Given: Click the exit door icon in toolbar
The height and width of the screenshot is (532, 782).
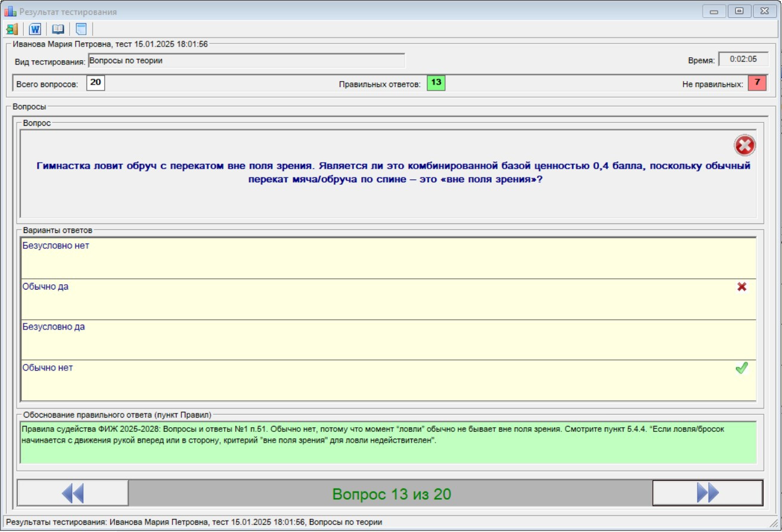Looking at the screenshot, I should [12, 29].
